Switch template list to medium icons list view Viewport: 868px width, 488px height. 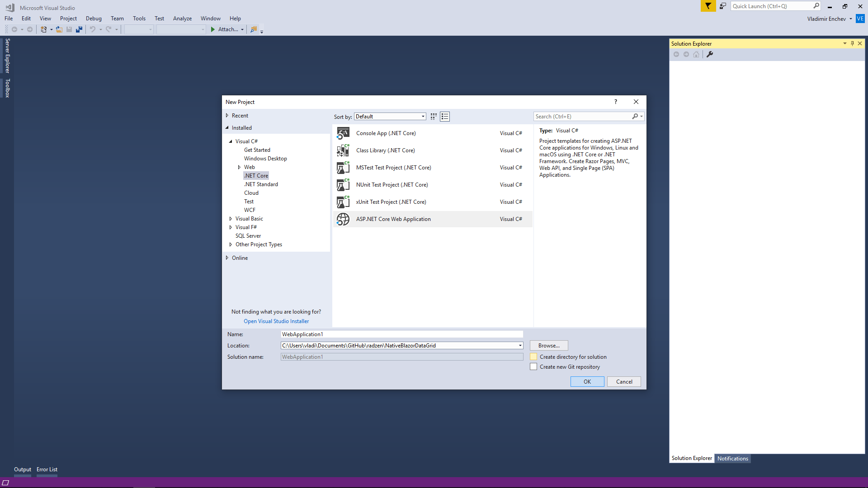(445, 117)
